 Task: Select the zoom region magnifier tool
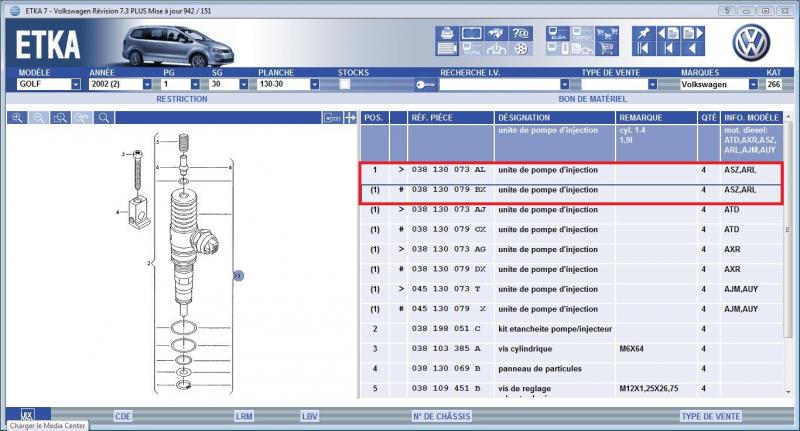tap(60, 118)
